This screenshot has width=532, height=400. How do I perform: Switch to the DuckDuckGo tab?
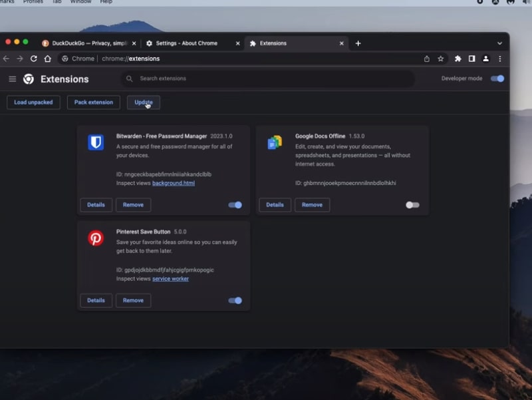[85, 43]
